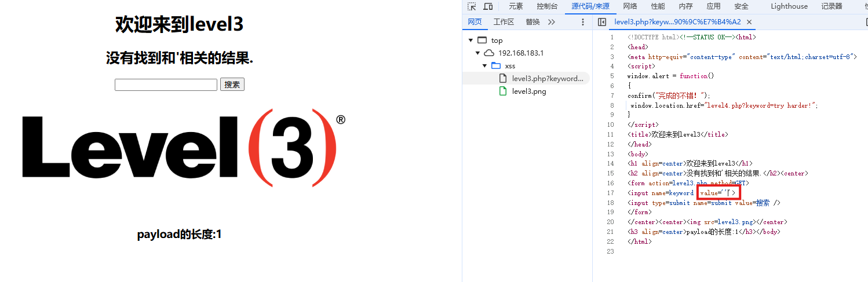868x282 pixels.
Task: Click line number 8 in the gutter
Action: [612, 105]
